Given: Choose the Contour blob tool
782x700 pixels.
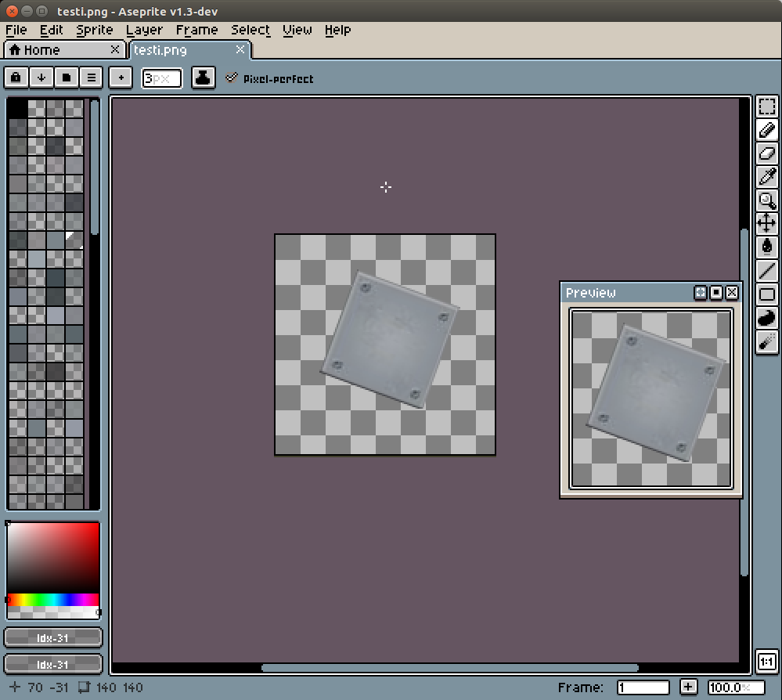Looking at the screenshot, I should click(767, 318).
